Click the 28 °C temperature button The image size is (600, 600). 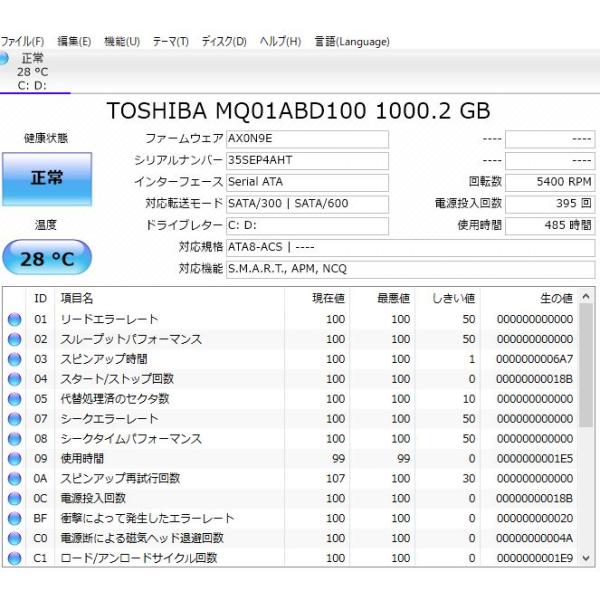click(47, 258)
